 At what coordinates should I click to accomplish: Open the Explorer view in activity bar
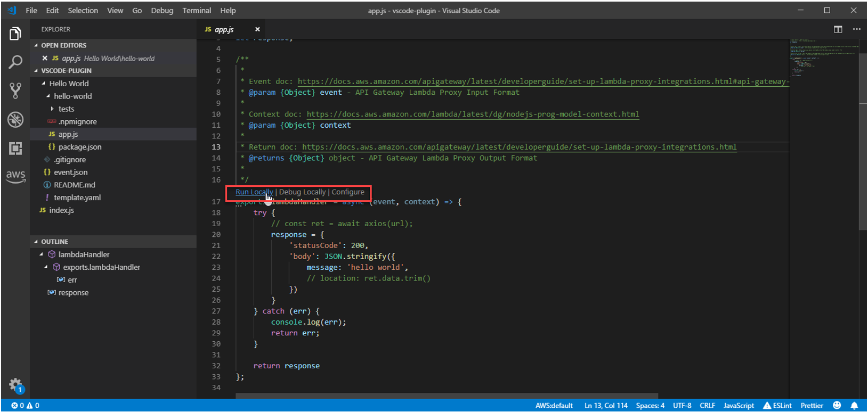(x=15, y=34)
